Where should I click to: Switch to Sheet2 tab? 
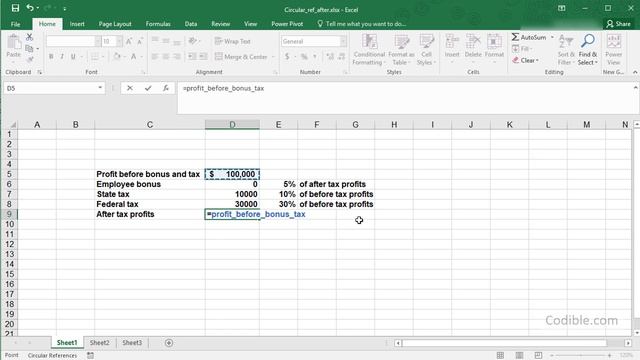tap(100, 343)
